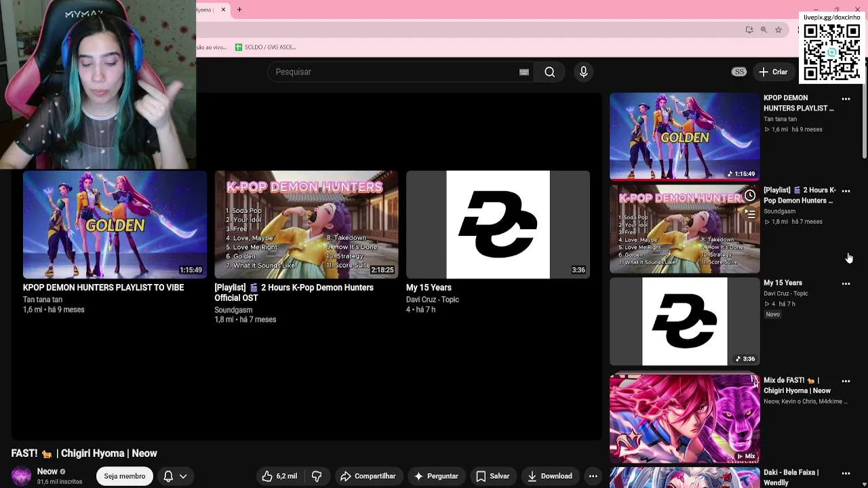Open options for My 15 Years sidebar video
868x488 pixels.
[x=846, y=283]
